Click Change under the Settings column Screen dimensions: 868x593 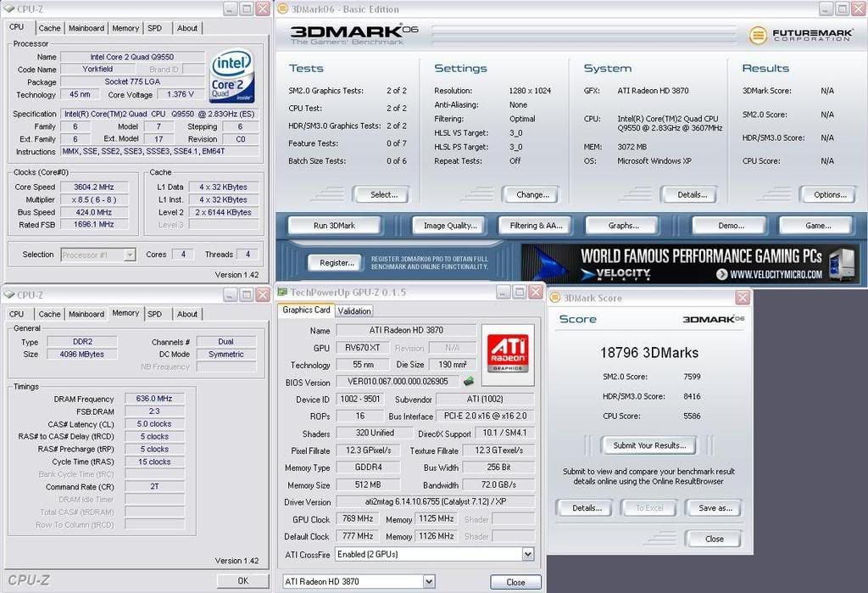(532, 195)
